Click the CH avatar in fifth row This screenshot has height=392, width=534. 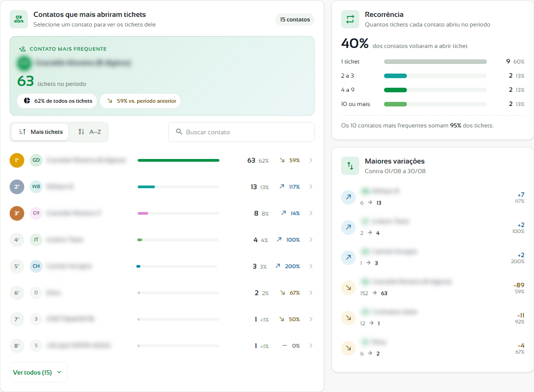click(x=36, y=266)
